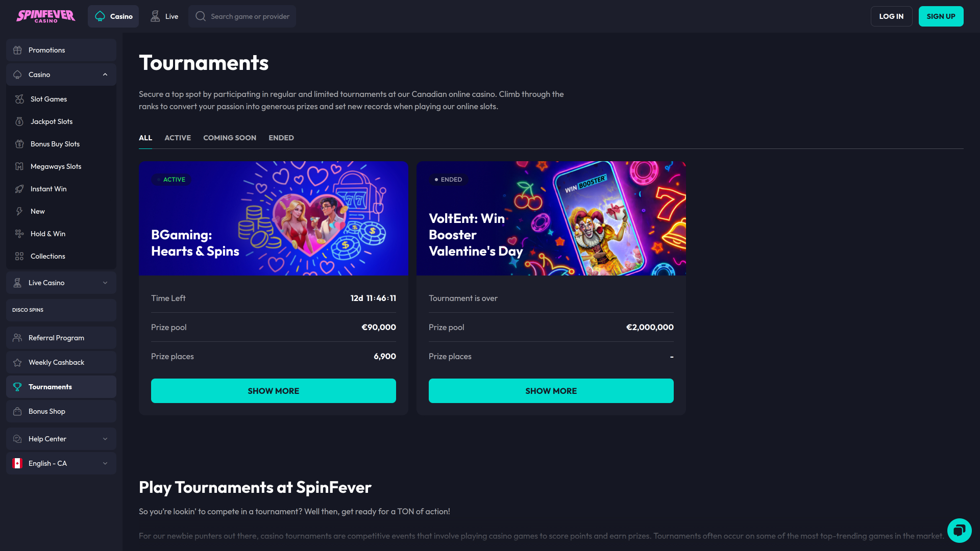Open the English - CA language selector
Screen dimensions: 980x551
(61, 463)
